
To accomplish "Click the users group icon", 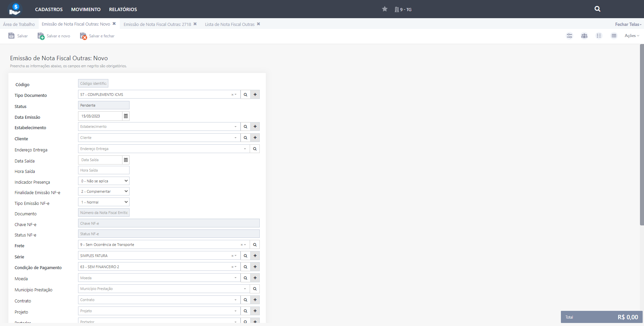I will point(584,36).
